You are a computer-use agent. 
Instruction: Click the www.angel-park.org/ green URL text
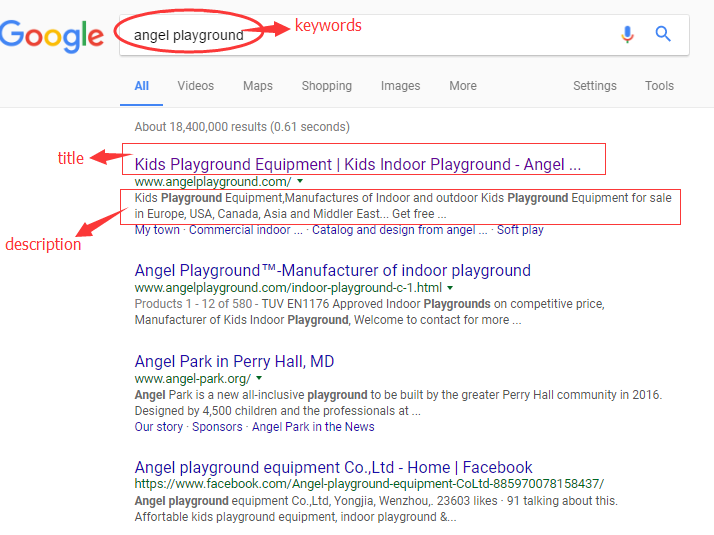[x=193, y=379]
